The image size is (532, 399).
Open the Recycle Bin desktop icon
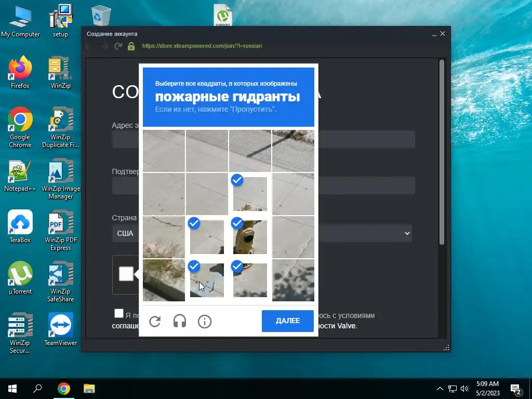click(101, 15)
